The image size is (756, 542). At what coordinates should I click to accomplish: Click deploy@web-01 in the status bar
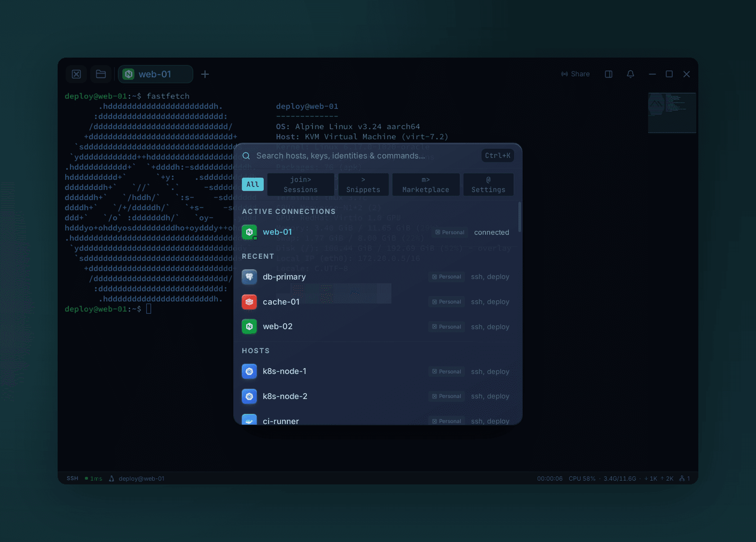(x=141, y=478)
